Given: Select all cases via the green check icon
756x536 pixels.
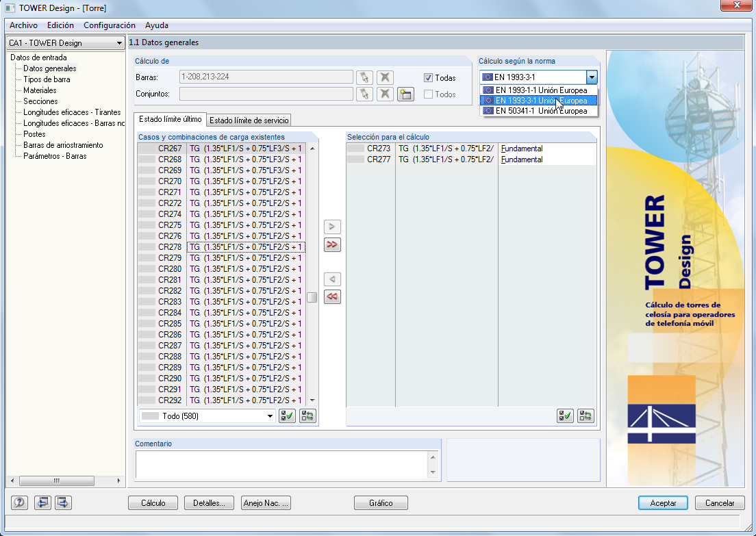Looking at the screenshot, I should pos(287,416).
